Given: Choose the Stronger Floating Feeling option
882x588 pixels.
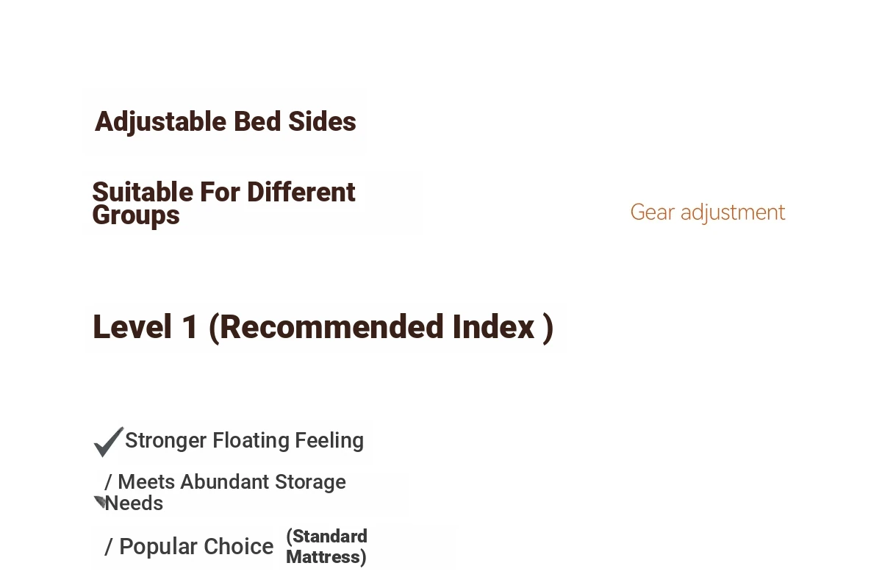Looking at the screenshot, I should 244,440.
